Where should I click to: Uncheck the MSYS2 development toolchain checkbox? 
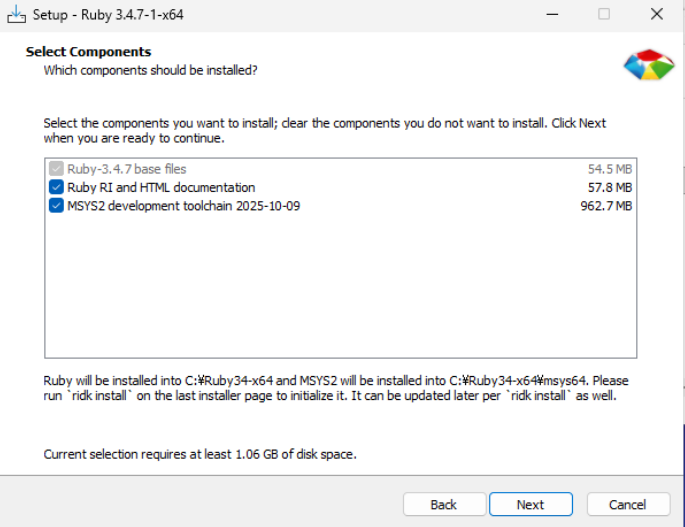coord(56,206)
